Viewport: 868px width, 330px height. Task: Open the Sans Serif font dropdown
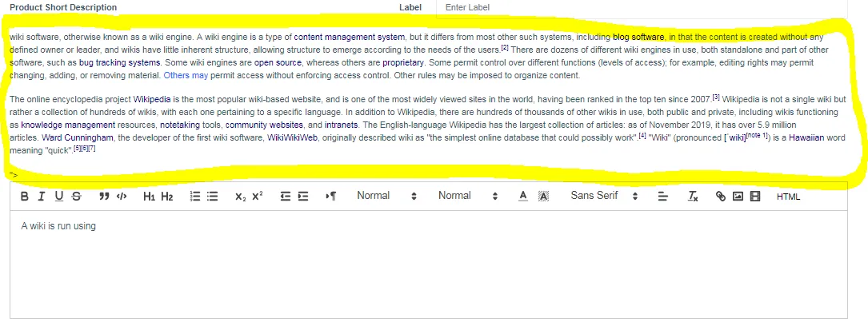604,196
